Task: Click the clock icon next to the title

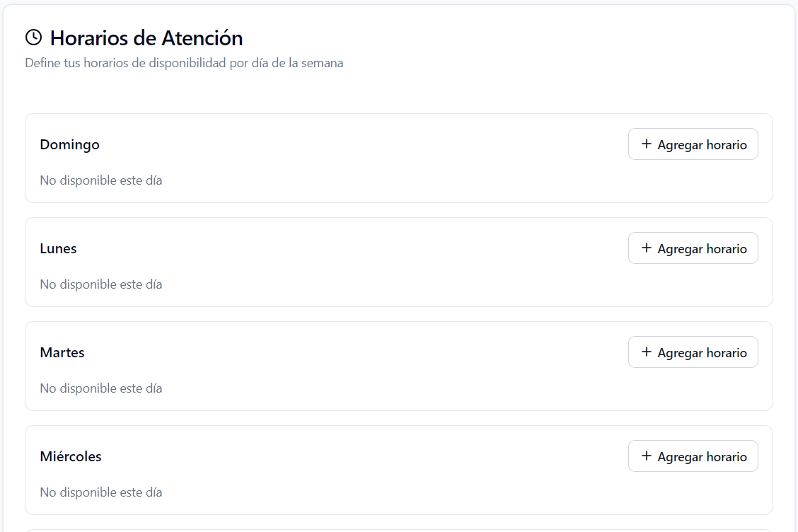Action: pos(33,37)
